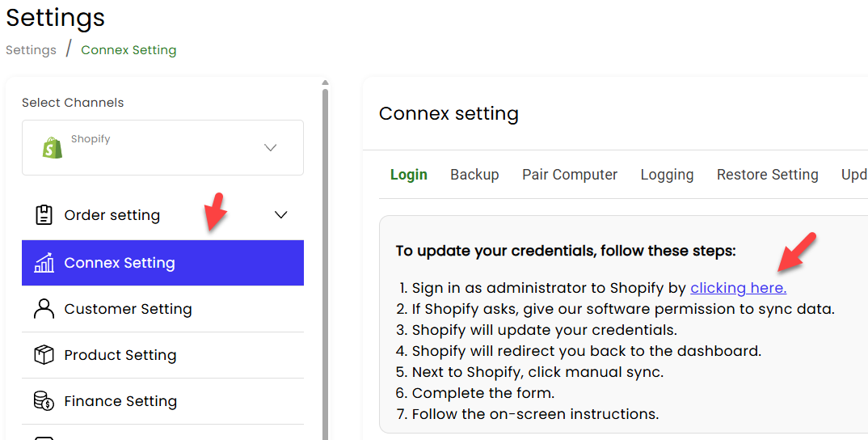Select the Logging tab

tap(667, 175)
